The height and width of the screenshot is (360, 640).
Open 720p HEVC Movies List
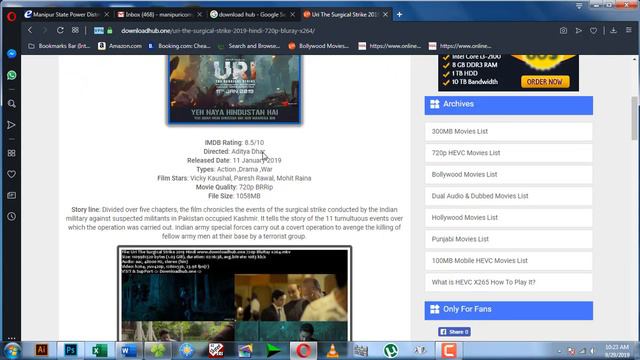point(508,153)
